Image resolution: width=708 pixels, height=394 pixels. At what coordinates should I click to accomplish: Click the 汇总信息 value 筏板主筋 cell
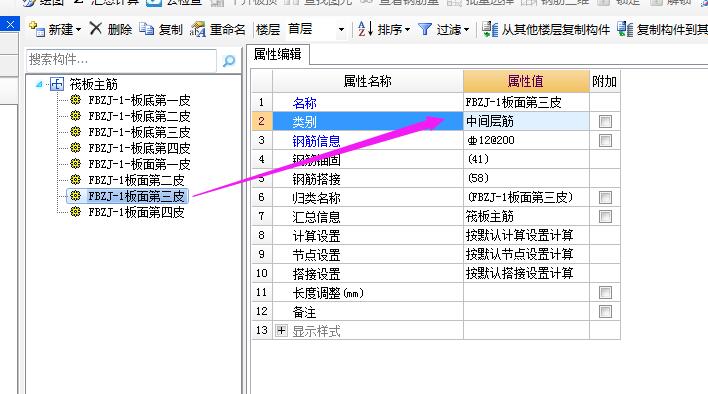[526, 216]
